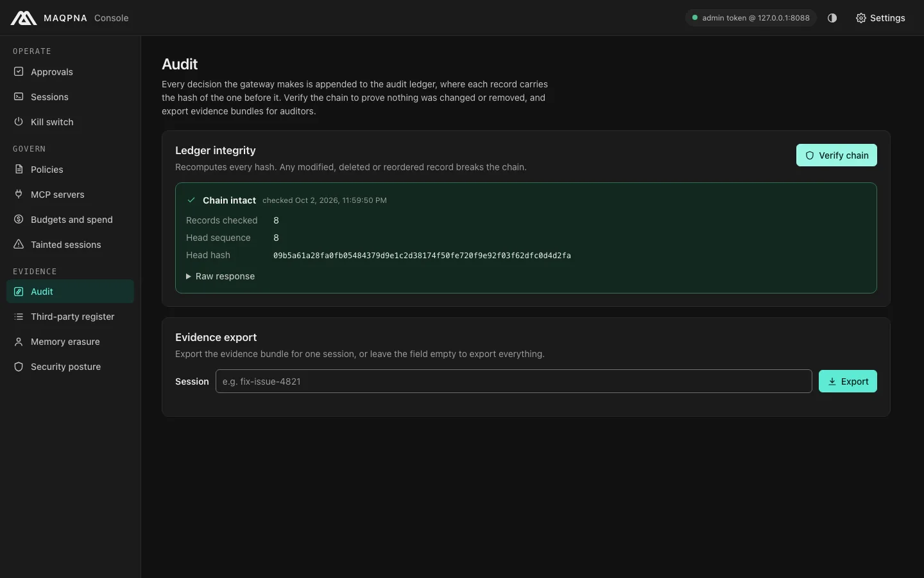The width and height of the screenshot is (924, 578).
Task: Click the 'Evidence export' heading
Action: pos(216,337)
